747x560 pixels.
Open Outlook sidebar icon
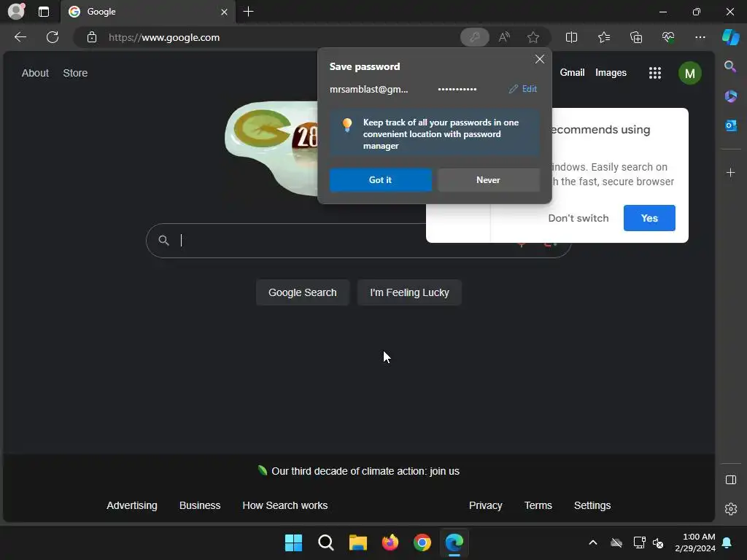[x=730, y=125]
